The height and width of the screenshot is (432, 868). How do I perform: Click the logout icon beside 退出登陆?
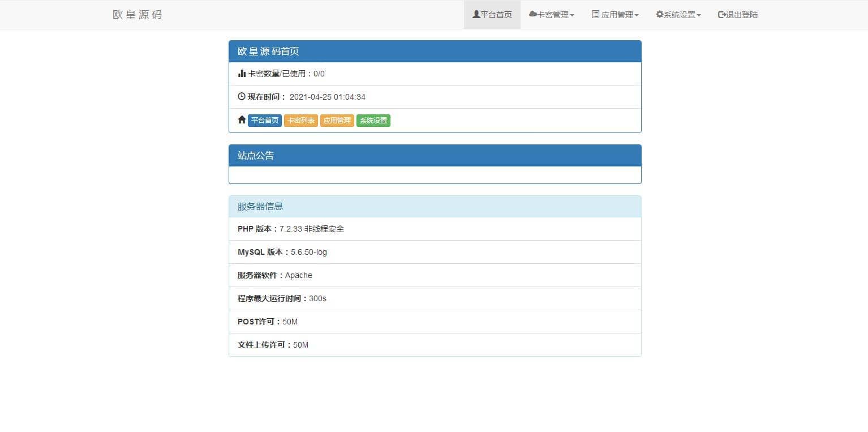click(721, 15)
